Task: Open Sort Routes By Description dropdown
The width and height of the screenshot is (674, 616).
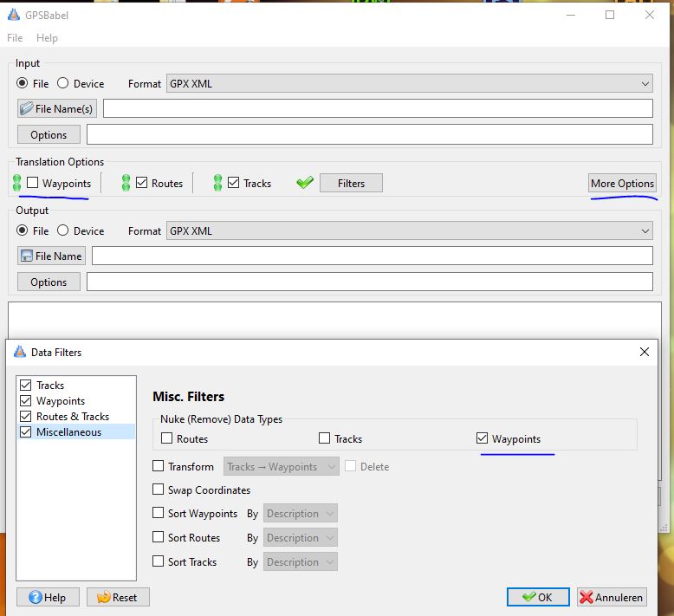Action: coord(301,537)
